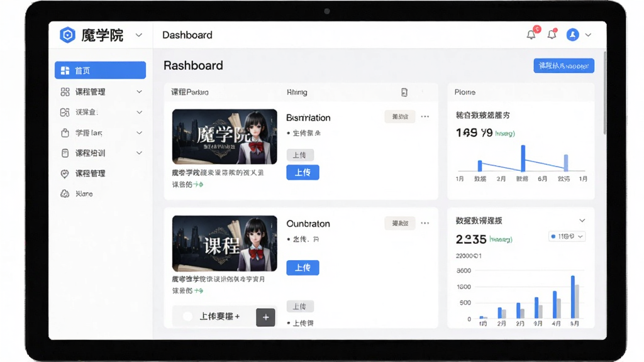Screen dimensions: 644x362
Task: Click the blue 上传 button on the Bisnriation card
Action: point(303,172)
